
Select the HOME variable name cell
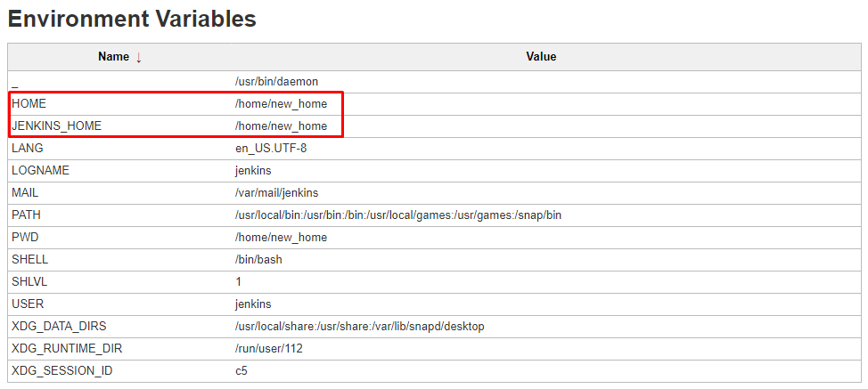click(29, 104)
